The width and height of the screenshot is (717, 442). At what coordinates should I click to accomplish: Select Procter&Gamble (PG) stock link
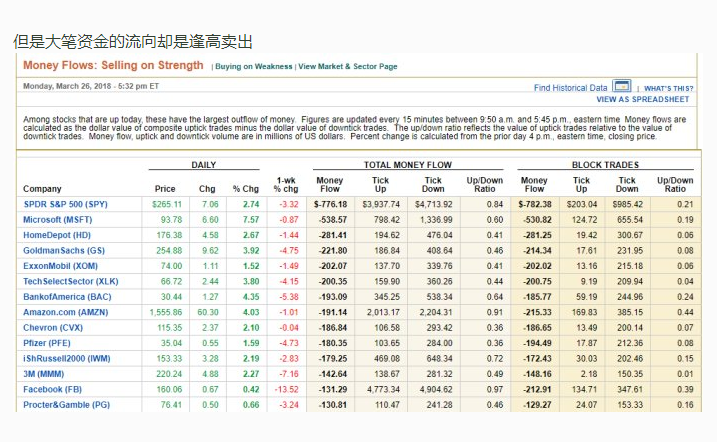(x=66, y=405)
